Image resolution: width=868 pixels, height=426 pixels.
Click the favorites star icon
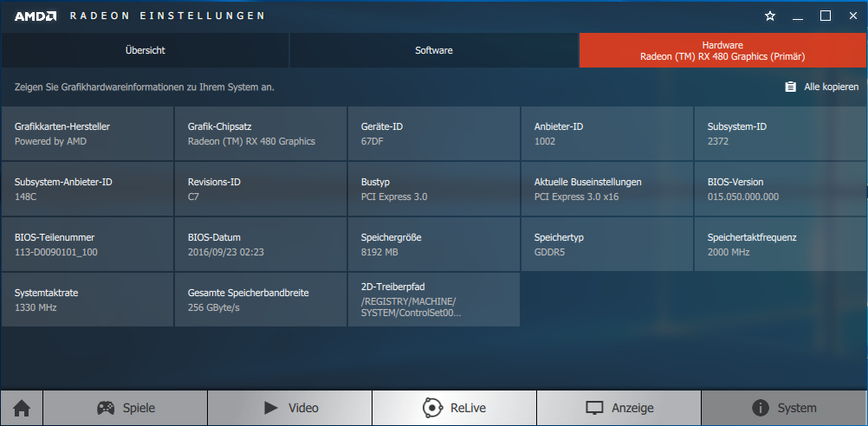click(x=769, y=16)
